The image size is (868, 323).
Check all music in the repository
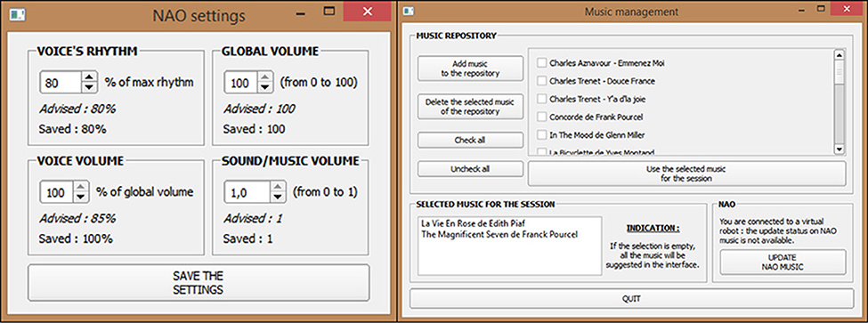click(x=470, y=141)
